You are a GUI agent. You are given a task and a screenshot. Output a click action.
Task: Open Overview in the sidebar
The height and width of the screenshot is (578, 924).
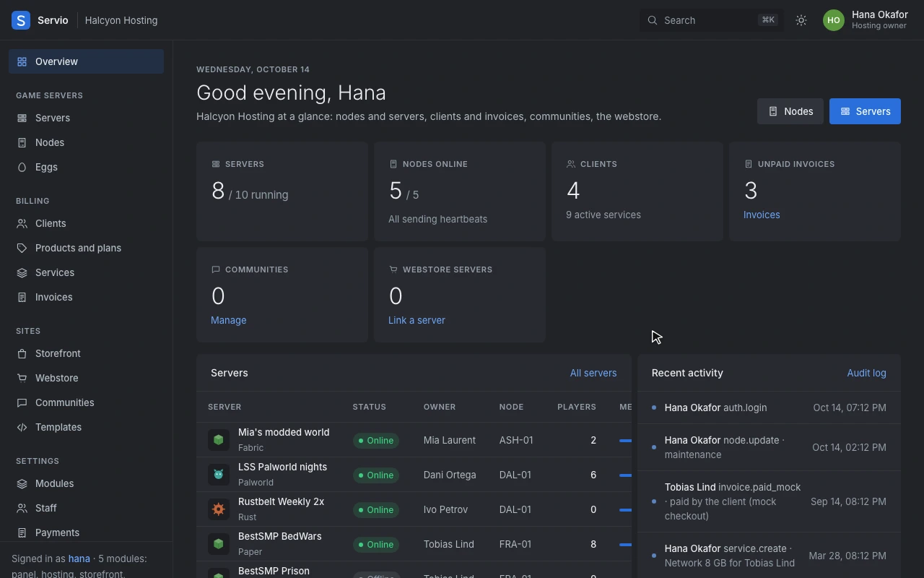(x=86, y=61)
